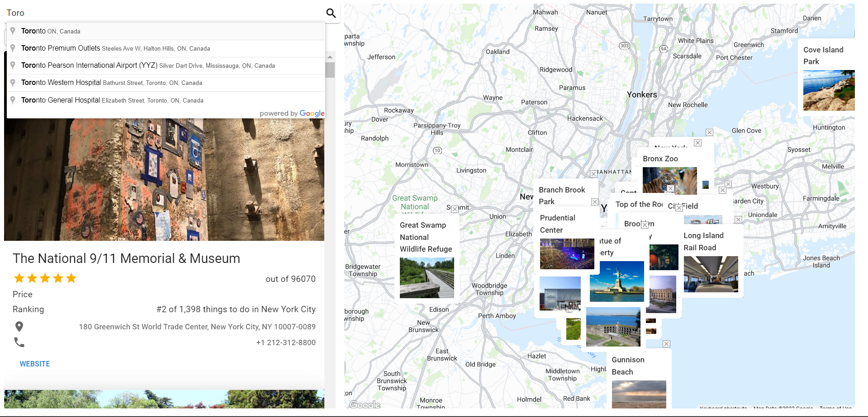The width and height of the screenshot is (868, 417).
Task: Click the scroll-up arrow of the side panel scrollbar
Action: point(330,57)
